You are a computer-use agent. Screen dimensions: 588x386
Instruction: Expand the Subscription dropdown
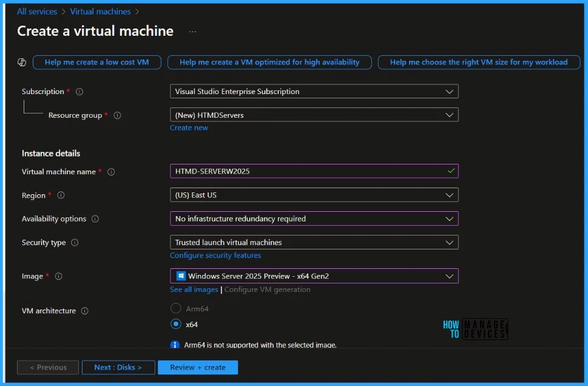tap(314, 91)
